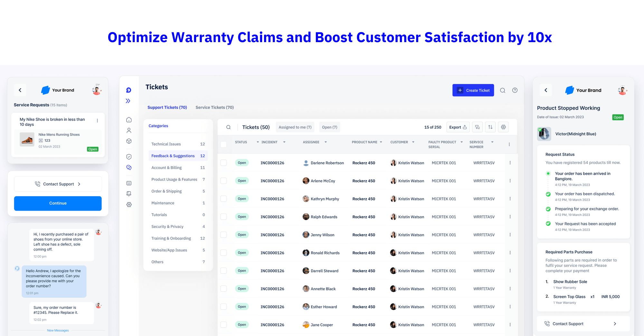Click the Nike Mens Running Shoes thumbnail

point(27,140)
